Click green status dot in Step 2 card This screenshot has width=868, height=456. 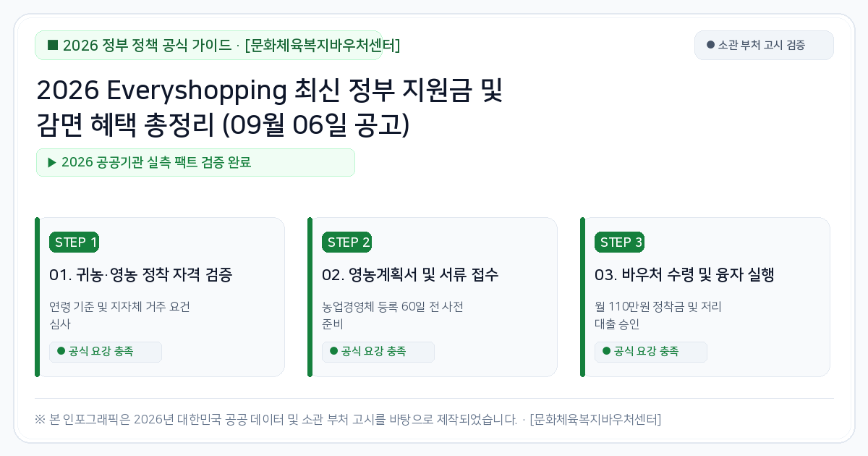[x=333, y=351]
